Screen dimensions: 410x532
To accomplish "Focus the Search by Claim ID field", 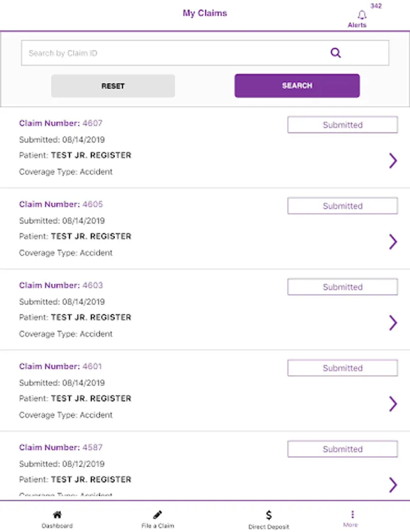I will pos(172,53).
